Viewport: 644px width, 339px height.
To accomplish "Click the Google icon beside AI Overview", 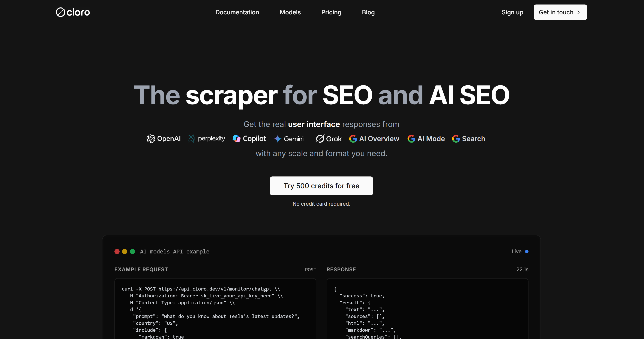I will coord(353,139).
